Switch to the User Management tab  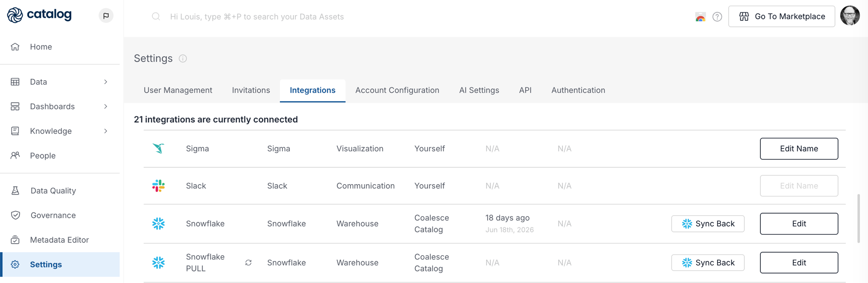(178, 90)
